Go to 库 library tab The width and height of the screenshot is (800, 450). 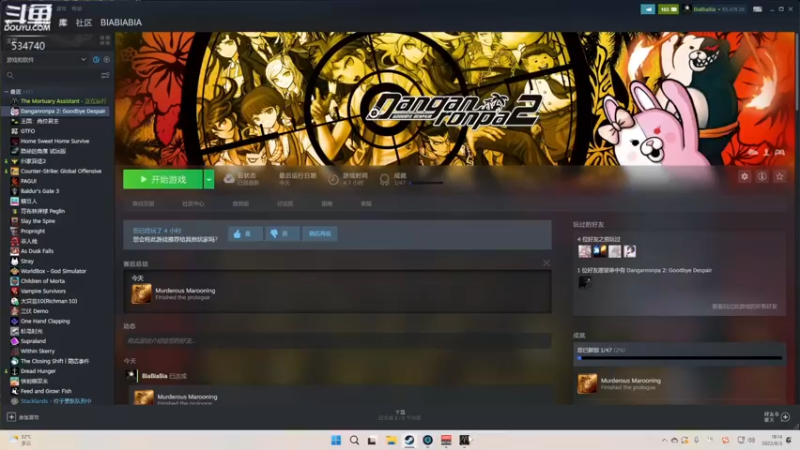63,22
